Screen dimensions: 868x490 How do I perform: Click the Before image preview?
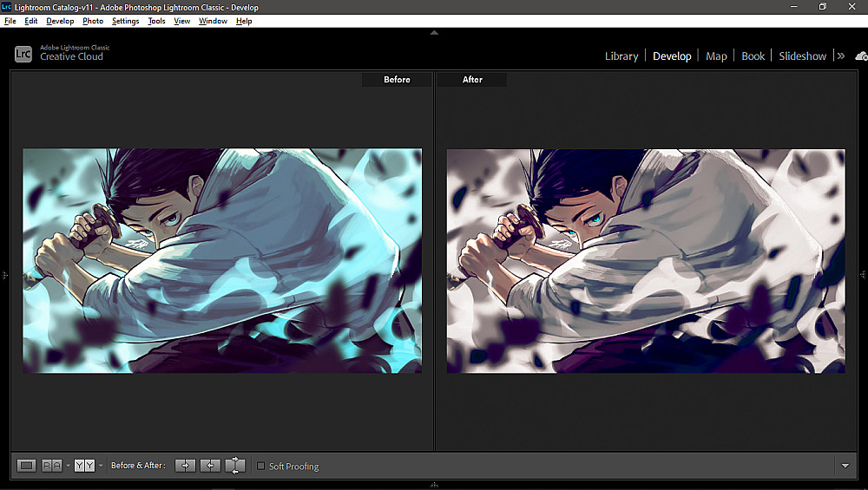click(222, 260)
